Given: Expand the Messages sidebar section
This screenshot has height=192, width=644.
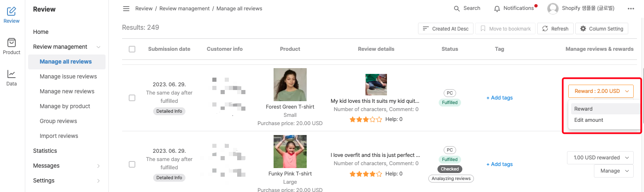Looking at the screenshot, I should (x=99, y=166).
